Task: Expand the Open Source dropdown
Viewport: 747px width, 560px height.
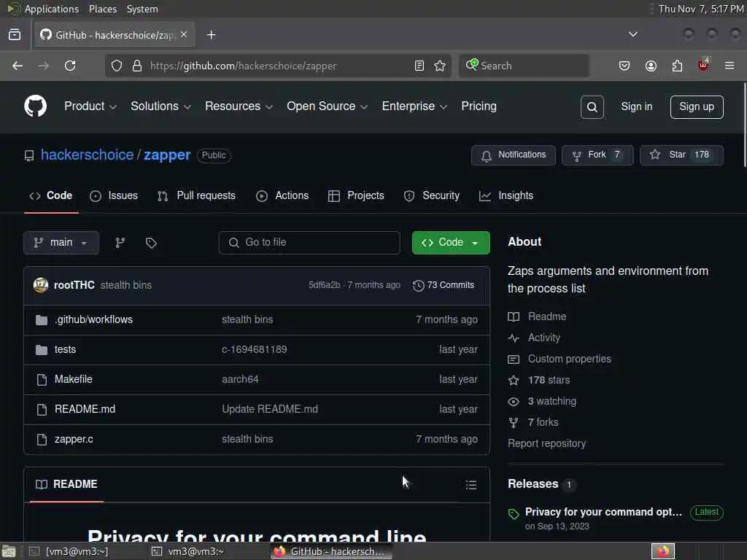Action: (327, 106)
